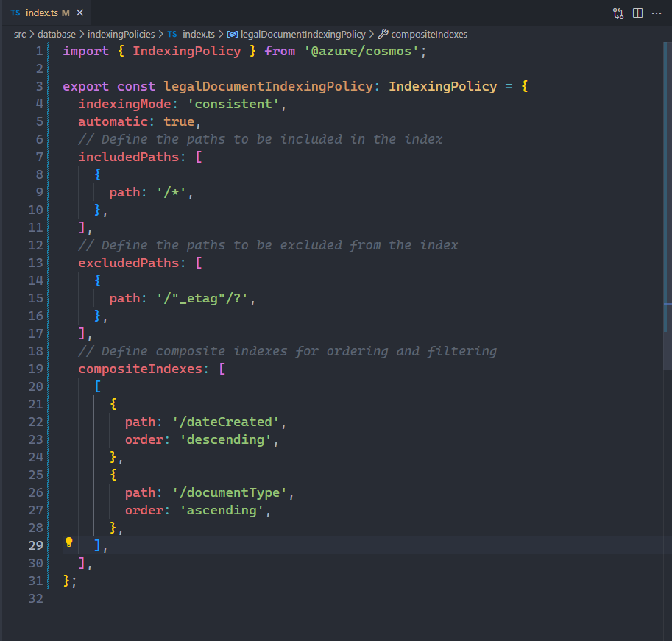This screenshot has width=672, height=641.
Task: Split the editor right
Action: coord(637,13)
